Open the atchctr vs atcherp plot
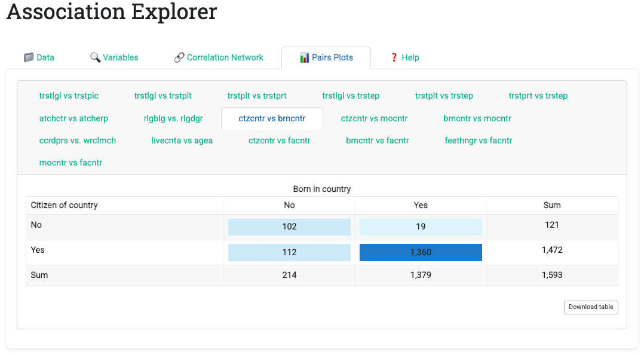 point(73,118)
